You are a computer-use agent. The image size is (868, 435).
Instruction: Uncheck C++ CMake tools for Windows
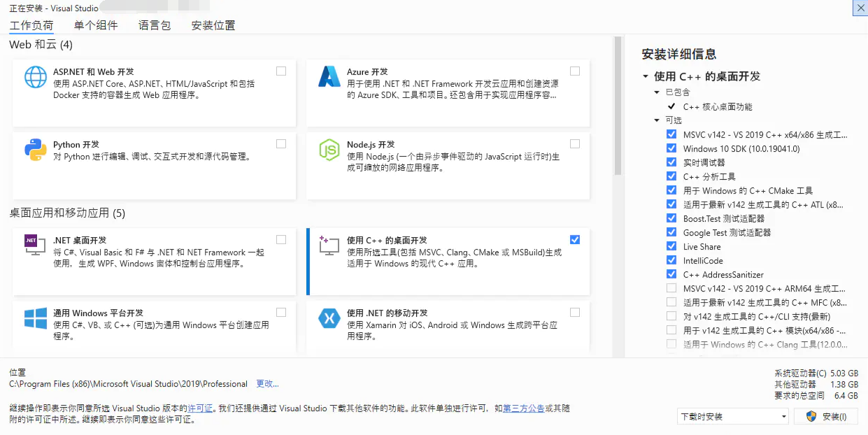click(671, 190)
